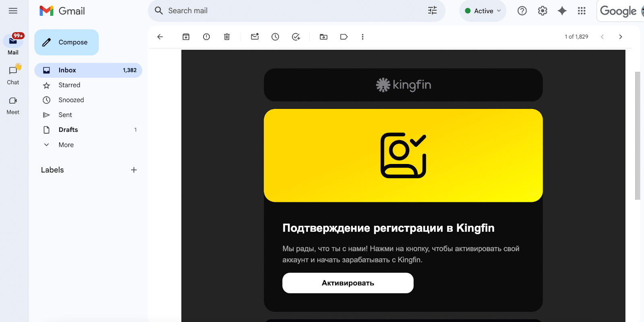This screenshot has height=322, width=644.
Task: Open the Google apps grid
Action: point(582,11)
